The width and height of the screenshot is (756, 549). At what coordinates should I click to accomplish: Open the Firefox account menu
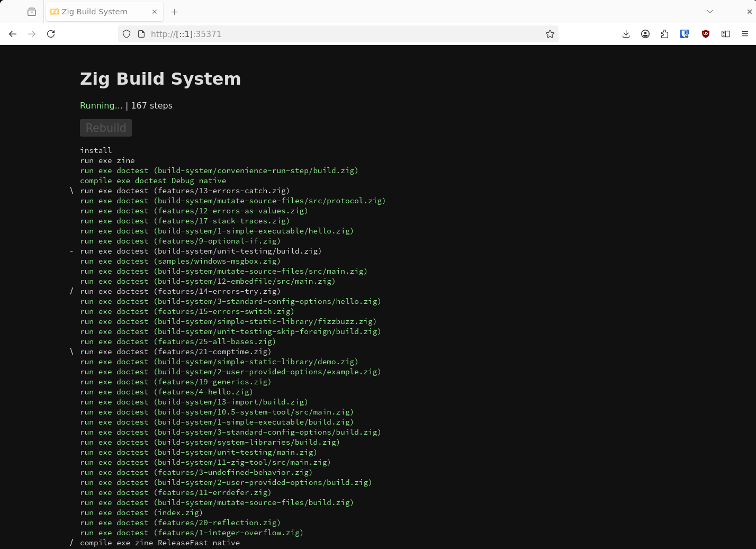(645, 34)
